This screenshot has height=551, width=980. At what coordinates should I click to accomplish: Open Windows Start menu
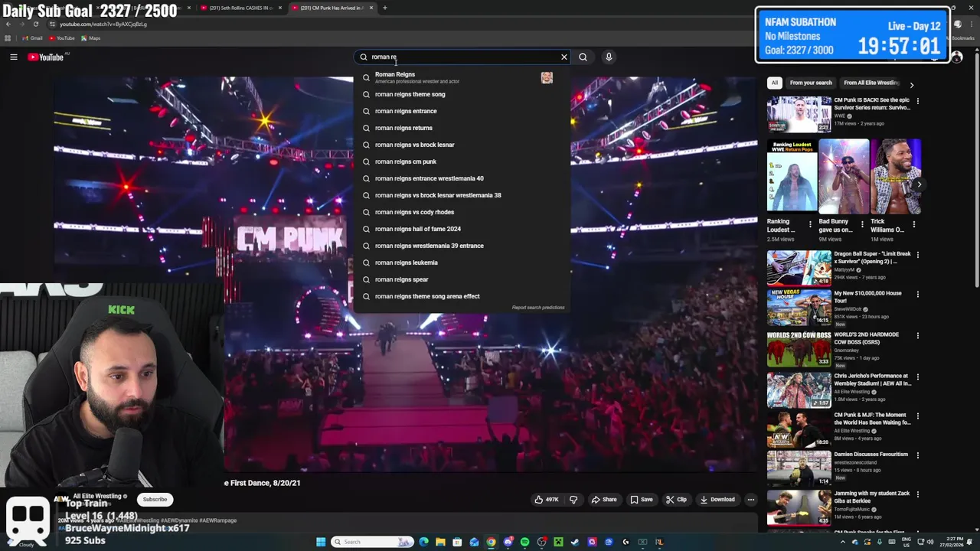(321, 542)
